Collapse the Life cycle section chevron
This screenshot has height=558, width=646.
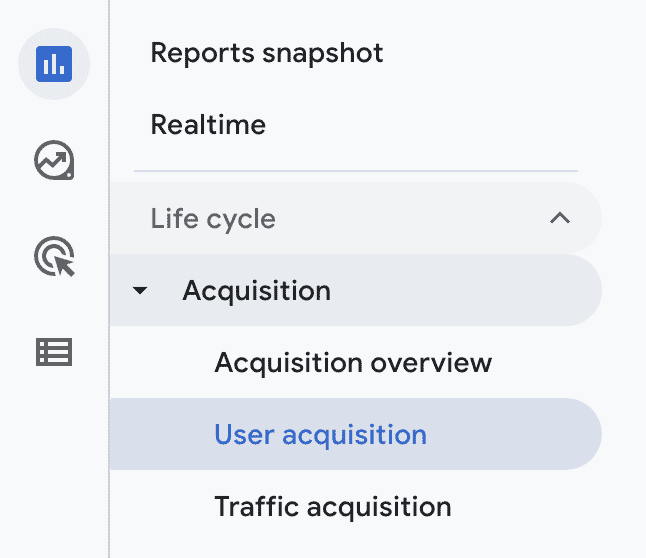pos(560,218)
